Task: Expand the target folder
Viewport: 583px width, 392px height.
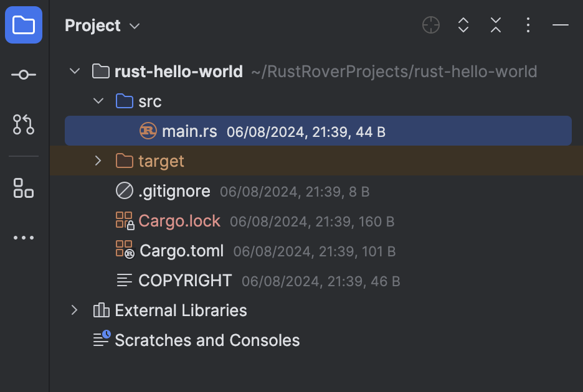Action: [98, 161]
